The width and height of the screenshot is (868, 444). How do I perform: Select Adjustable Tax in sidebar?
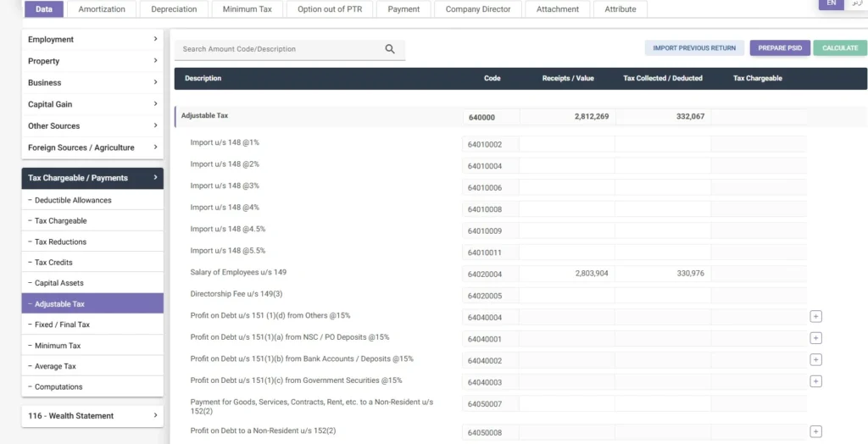pos(92,304)
